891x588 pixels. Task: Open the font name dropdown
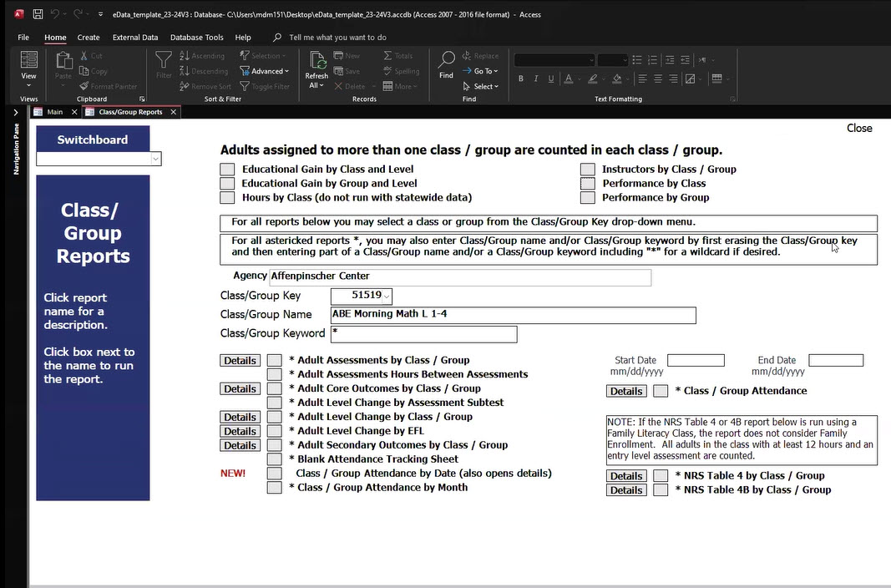[591, 59]
